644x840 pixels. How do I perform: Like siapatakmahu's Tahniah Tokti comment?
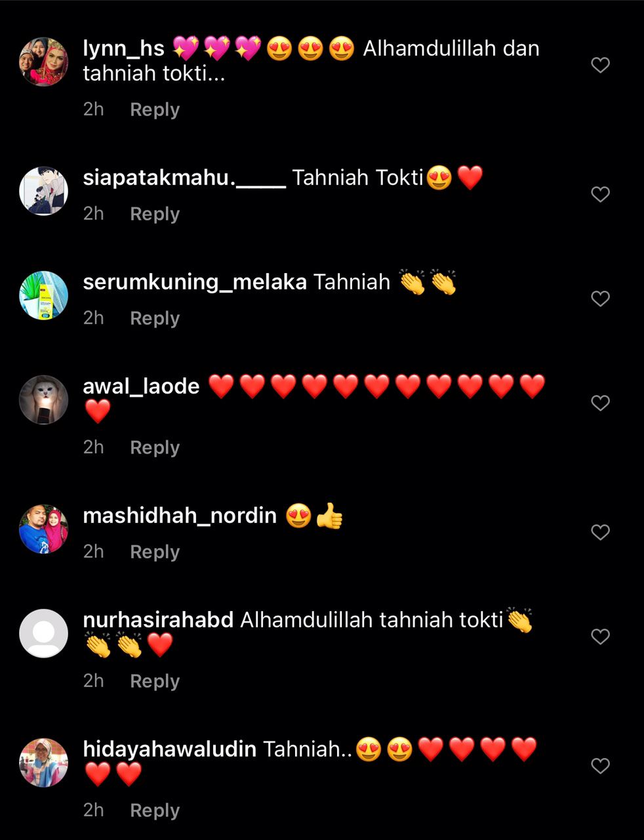[x=600, y=194]
